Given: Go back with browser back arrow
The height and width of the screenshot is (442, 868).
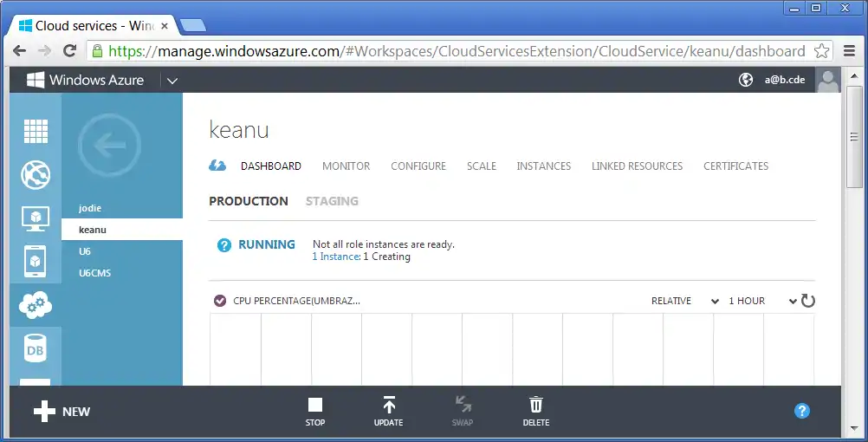Looking at the screenshot, I should 19,51.
